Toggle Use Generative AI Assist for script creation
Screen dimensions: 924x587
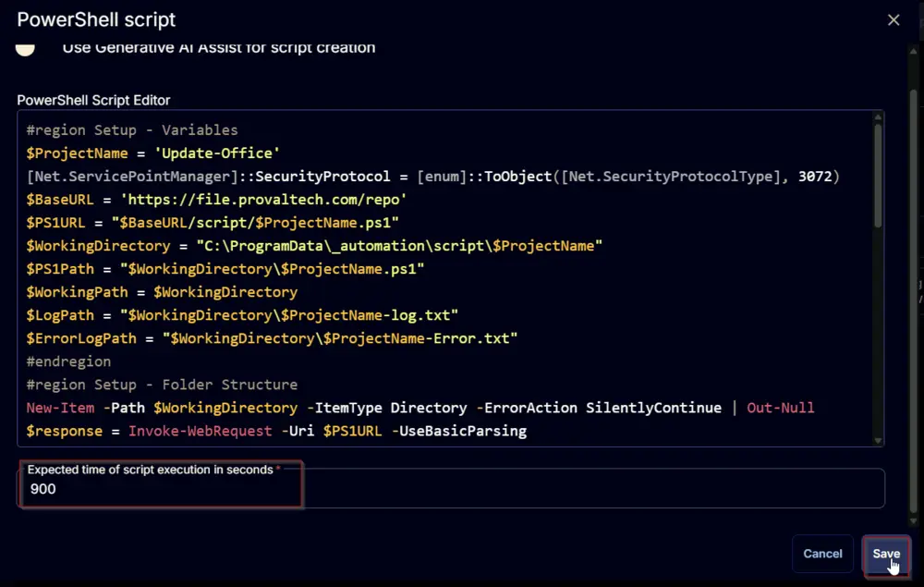click(x=25, y=50)
